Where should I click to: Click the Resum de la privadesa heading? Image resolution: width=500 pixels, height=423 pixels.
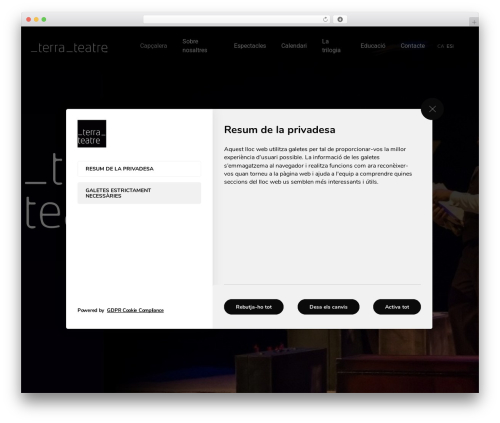click(x=280, y=130)
